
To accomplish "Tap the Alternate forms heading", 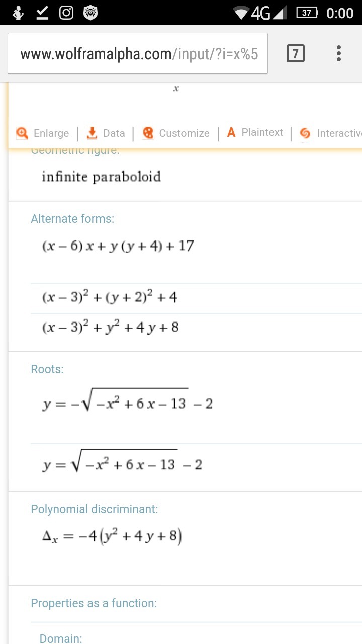I will click(72, 219).
